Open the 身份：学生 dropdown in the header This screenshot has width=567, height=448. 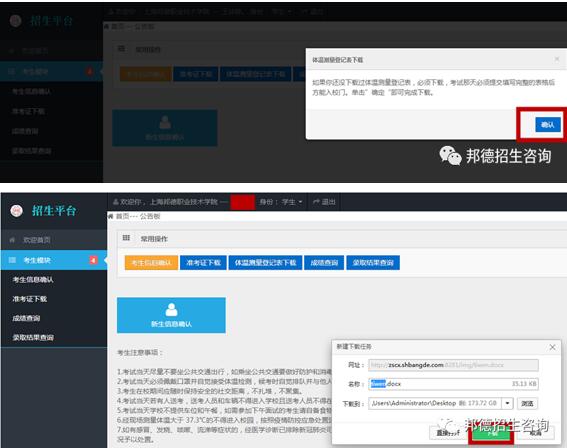[281, 202]
